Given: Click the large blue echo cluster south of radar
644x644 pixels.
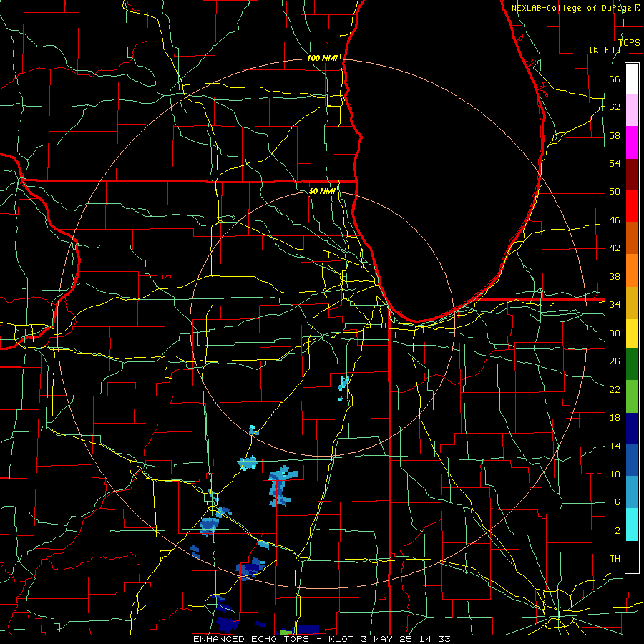Looking at the screenshot, I should [281, 486].
